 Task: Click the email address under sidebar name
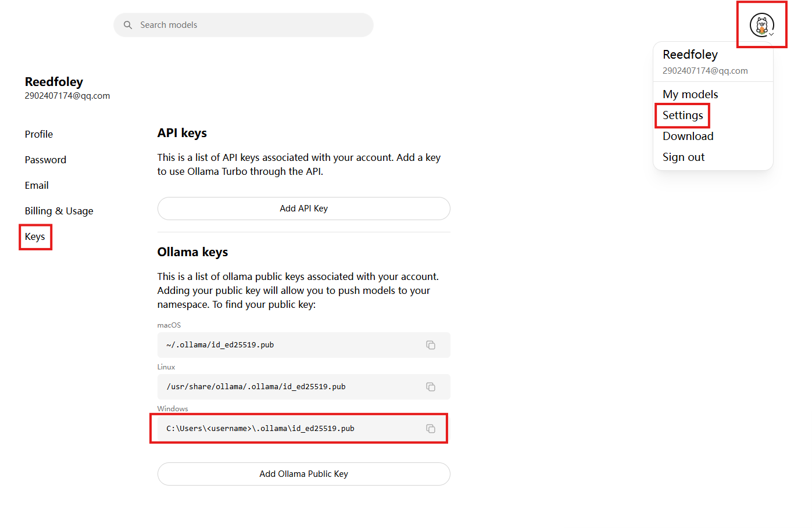pos(67,96)
